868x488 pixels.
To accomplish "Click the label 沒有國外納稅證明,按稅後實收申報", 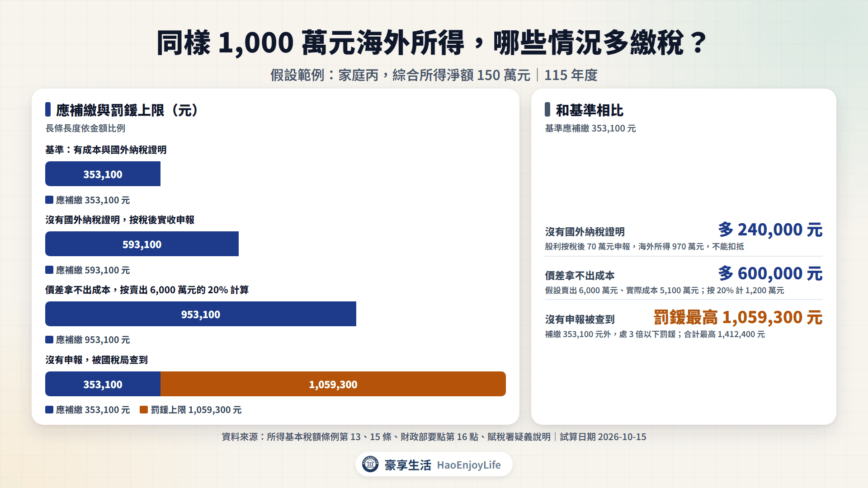I will (120, 220).
